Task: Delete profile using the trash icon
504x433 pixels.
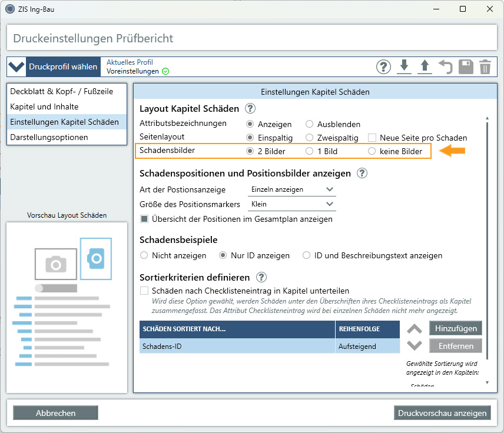Action: (485, 66)
